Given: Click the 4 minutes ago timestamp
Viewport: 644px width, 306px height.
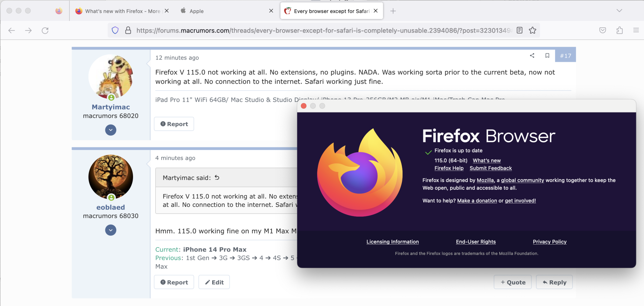Looking at the screenshot, I should pyautogui.click(x=175, y=158).
